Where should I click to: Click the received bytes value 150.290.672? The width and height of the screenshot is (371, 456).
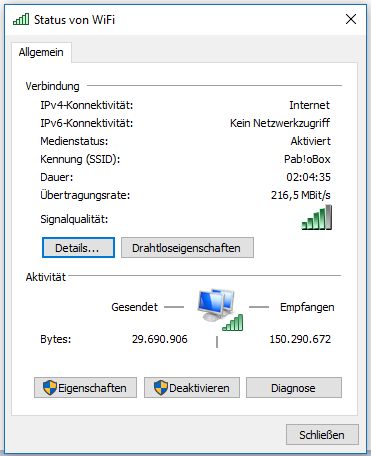(x=300, y=339)
